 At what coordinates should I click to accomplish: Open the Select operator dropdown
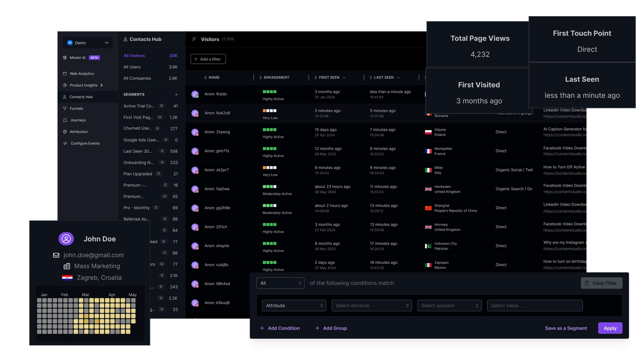[449, 306]
